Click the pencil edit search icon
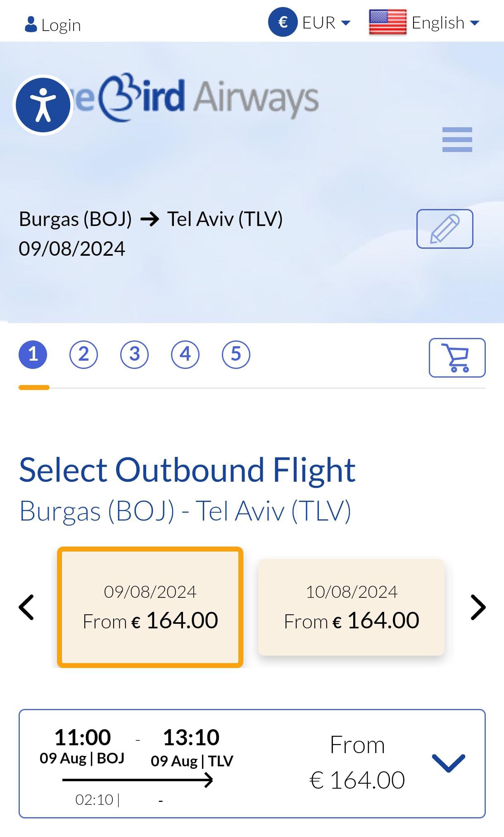The height and width of the screenshot is (837, 504). click(x=445, y=229)
